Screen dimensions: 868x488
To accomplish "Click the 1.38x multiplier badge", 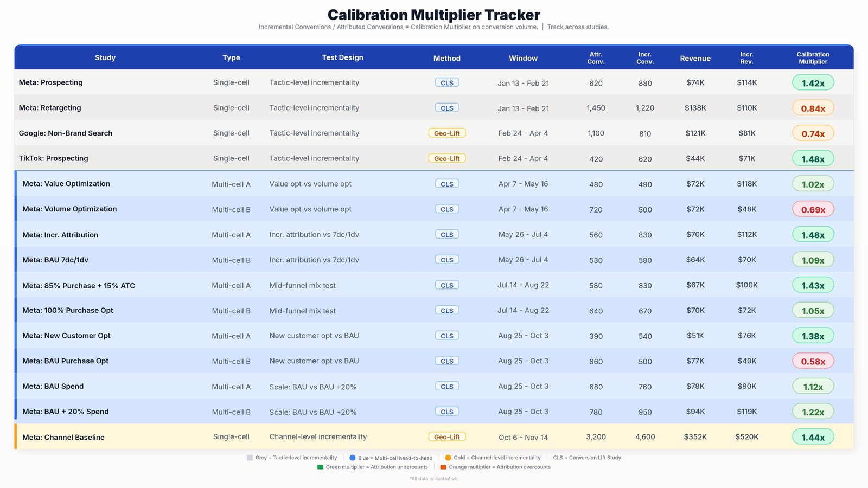I will click(813, 336).
